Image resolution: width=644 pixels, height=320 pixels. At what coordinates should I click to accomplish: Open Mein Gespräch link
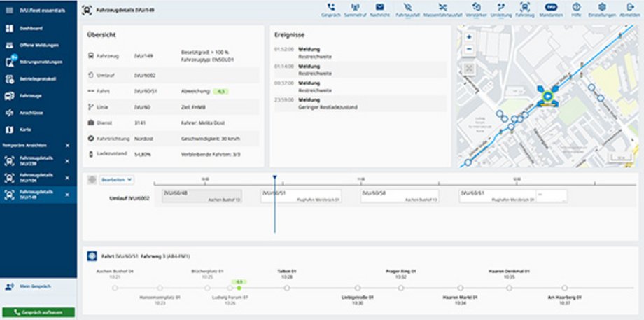pyautogui.click(x=35, y=286)
